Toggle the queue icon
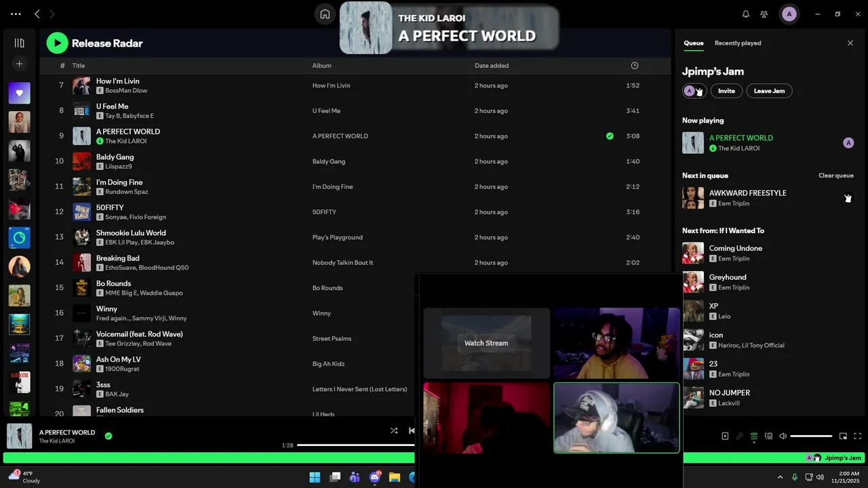 click(754, 436)
